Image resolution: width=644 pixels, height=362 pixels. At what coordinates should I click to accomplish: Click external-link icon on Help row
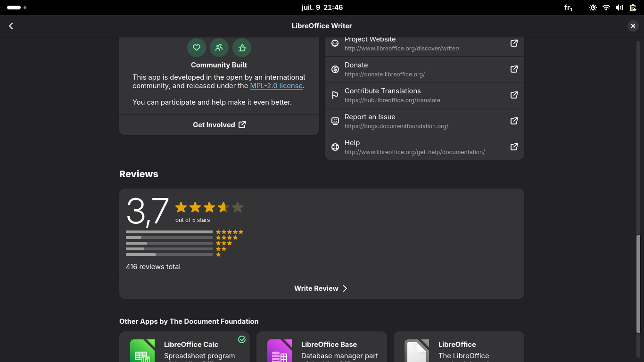coord(514,147)
